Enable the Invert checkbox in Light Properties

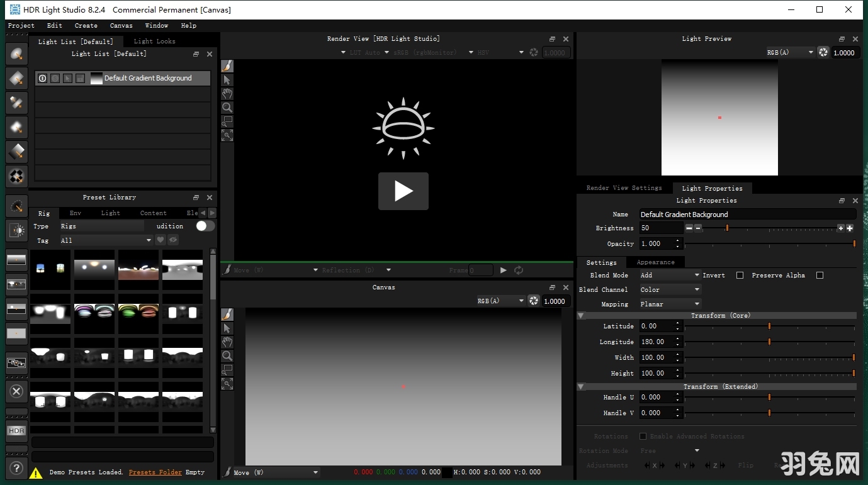[740, 275]
